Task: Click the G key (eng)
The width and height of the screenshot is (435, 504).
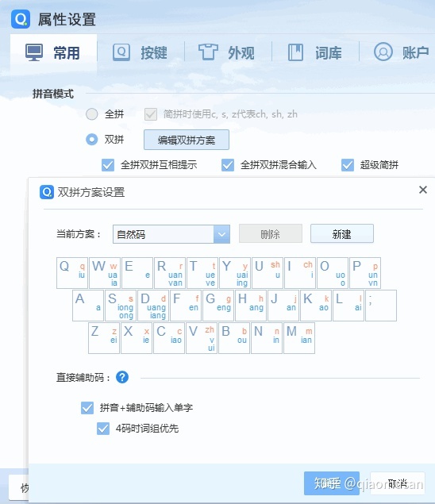Action: [x=218, y=306]
